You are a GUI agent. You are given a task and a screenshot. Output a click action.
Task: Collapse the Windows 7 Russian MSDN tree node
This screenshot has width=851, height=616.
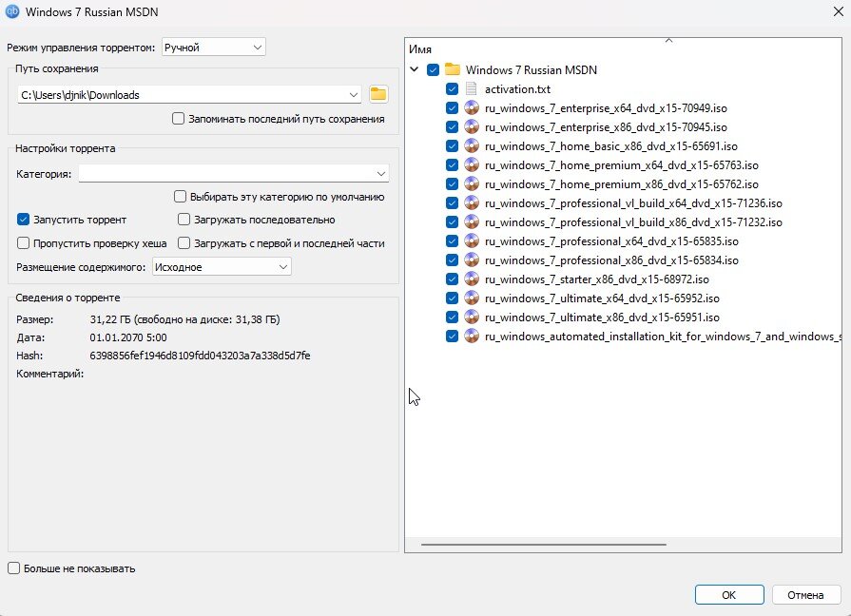(x=415, y=69)
